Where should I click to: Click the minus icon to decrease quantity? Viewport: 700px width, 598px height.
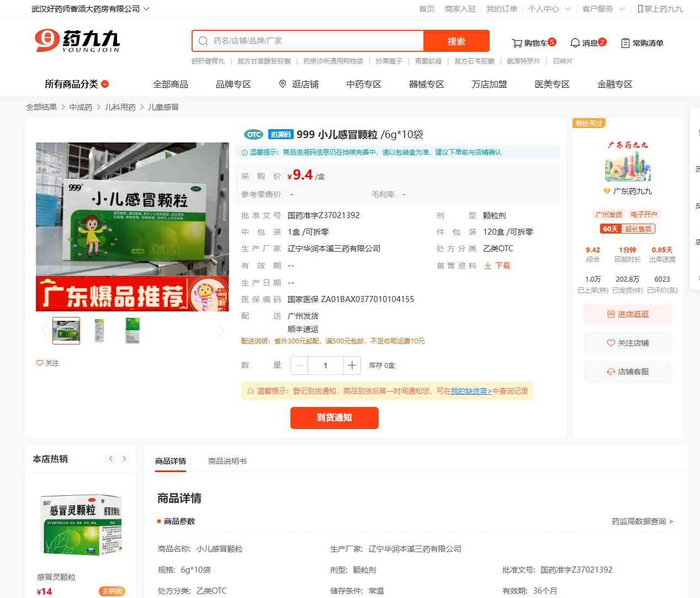pyautogui.click(x=299, y=366)
